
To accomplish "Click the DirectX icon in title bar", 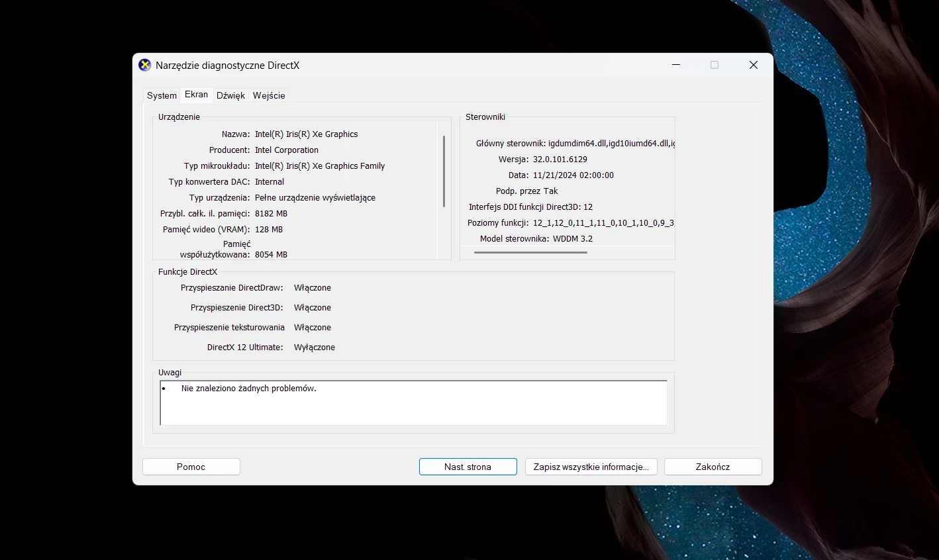I will (144, 65).
